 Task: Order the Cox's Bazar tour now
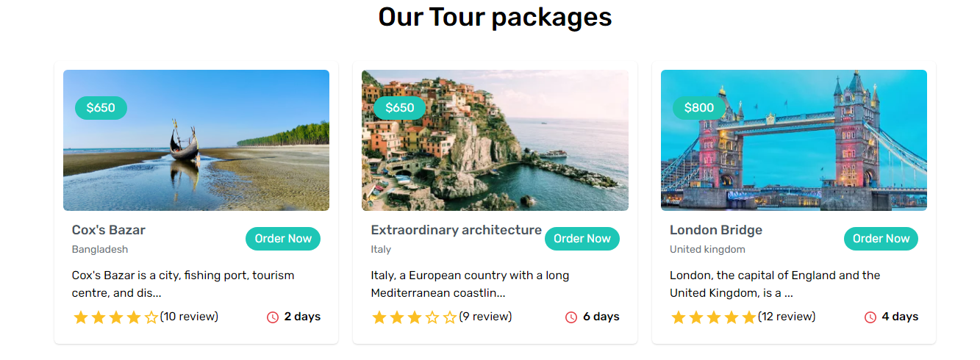(x=283, y=239)
